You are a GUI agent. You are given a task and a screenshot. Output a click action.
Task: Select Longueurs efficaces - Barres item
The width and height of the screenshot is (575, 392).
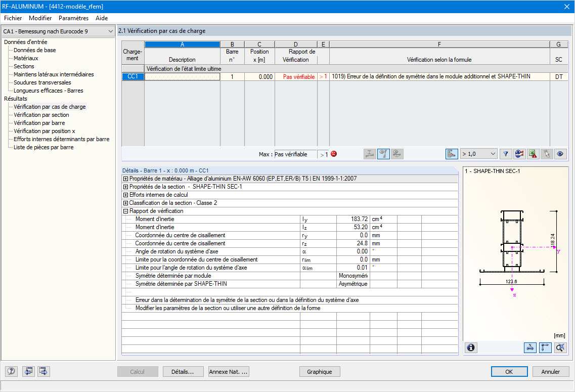pos(49,91)
